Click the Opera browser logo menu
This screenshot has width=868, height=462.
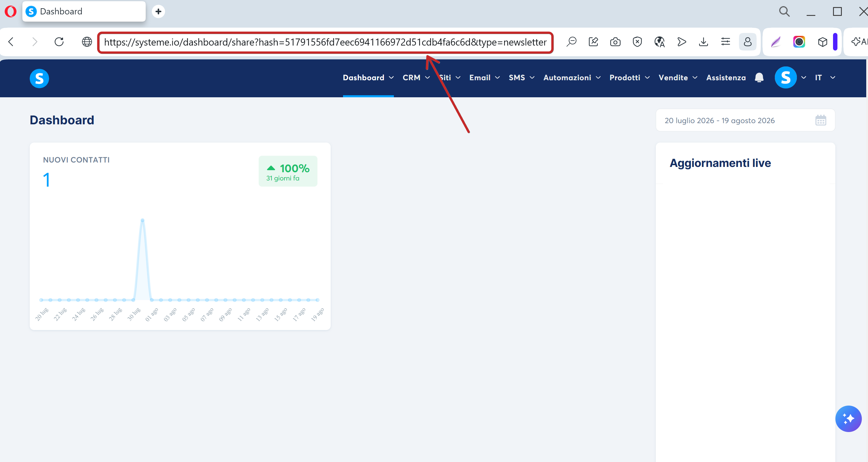tap(11, 11)
